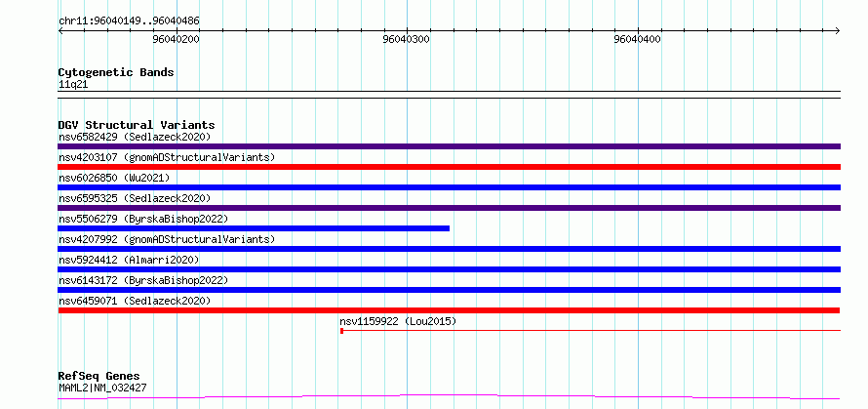Select the Cytogenetic Bands track title
Viewport: 868px width, 409px height.
click(x=116, y=72)
